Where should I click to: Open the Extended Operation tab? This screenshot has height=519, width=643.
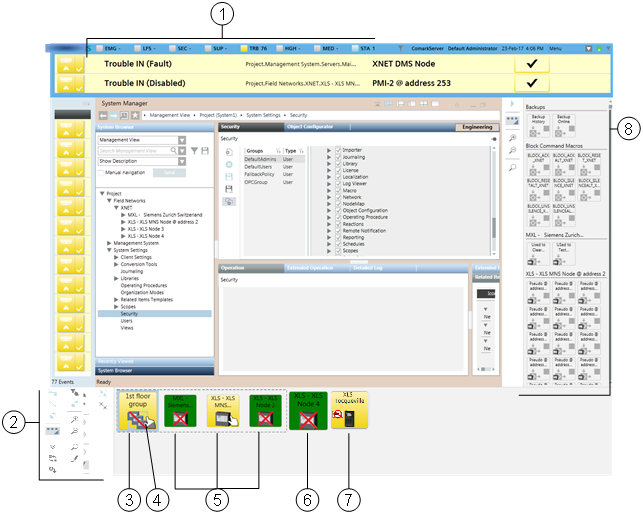click(x=312, y=268)
